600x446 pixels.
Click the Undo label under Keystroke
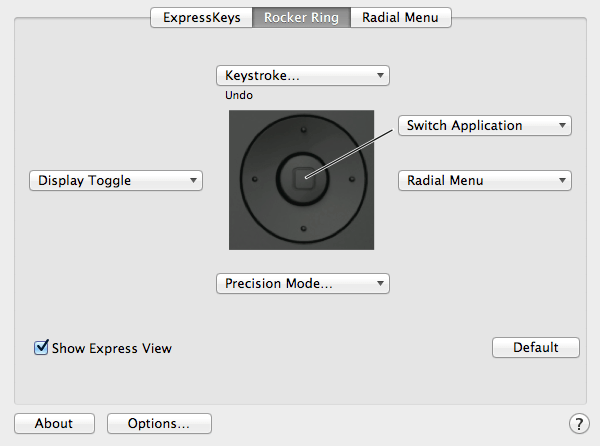[239, 95]
